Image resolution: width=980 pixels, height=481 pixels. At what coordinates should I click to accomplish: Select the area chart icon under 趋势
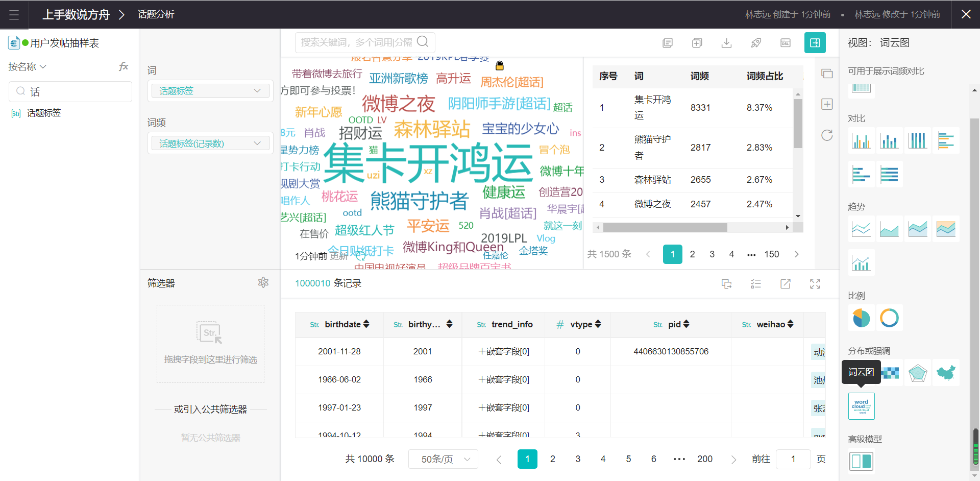tap(890, 229)
